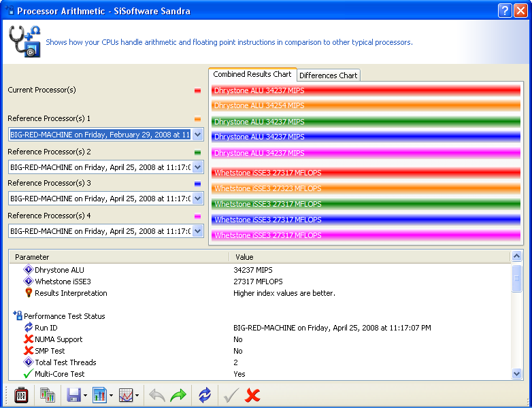
Task: Click the red X beside NUMA Support
Action: tap(29, 339)
